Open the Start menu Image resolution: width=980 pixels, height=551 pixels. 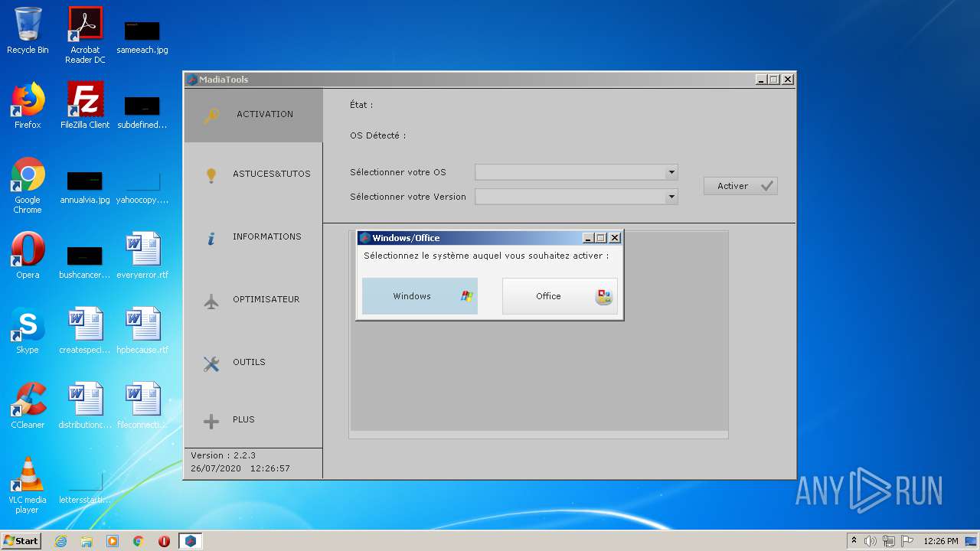21,541
